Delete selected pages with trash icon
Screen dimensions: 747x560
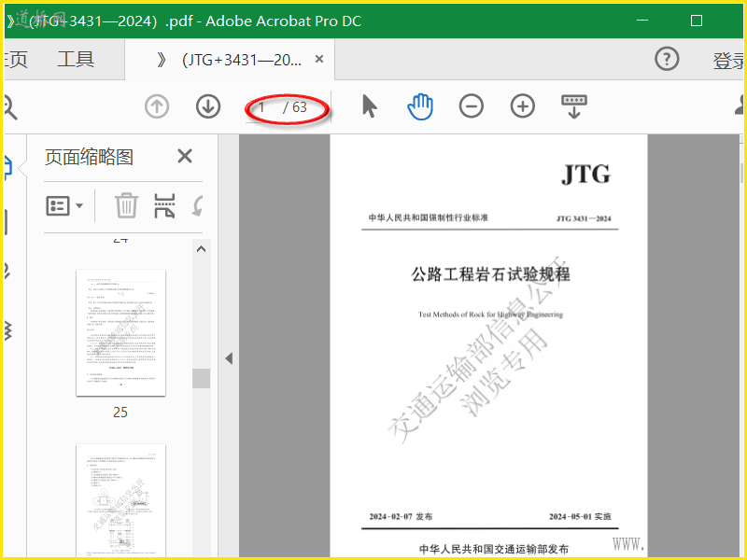(126, 205)
